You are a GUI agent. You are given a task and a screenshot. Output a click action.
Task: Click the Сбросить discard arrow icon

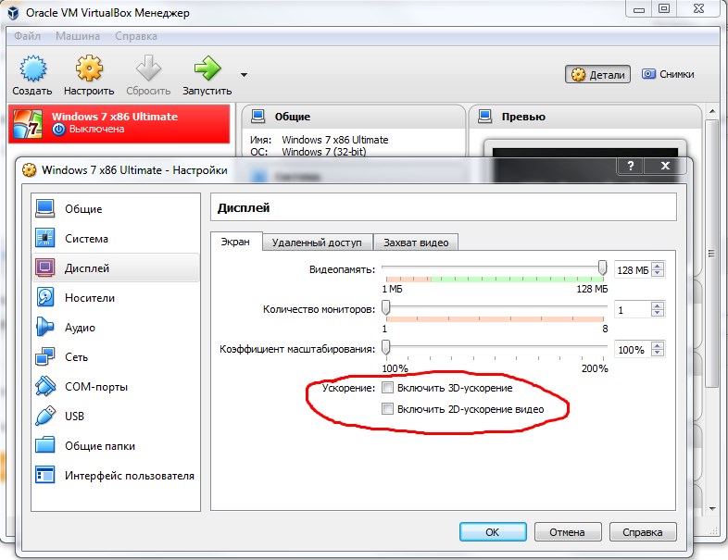point(148,68)
